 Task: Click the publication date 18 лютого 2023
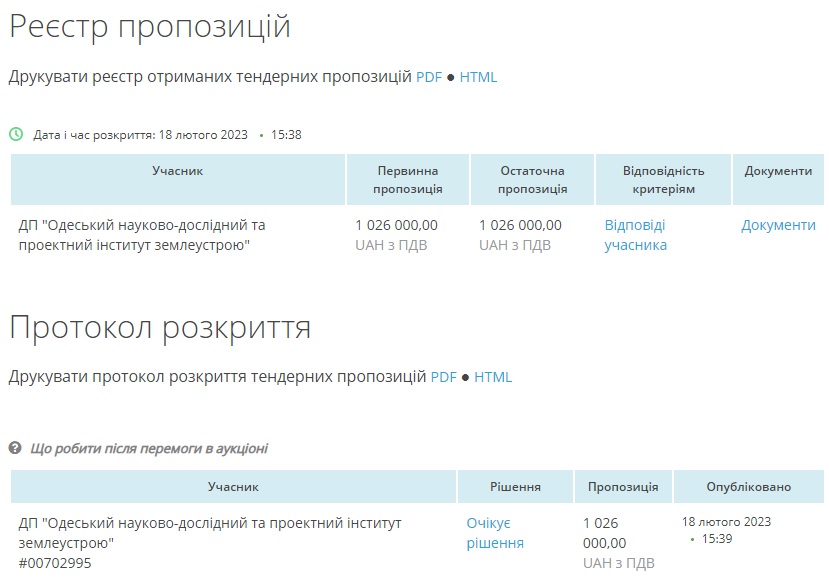click(x=726, y=522)
